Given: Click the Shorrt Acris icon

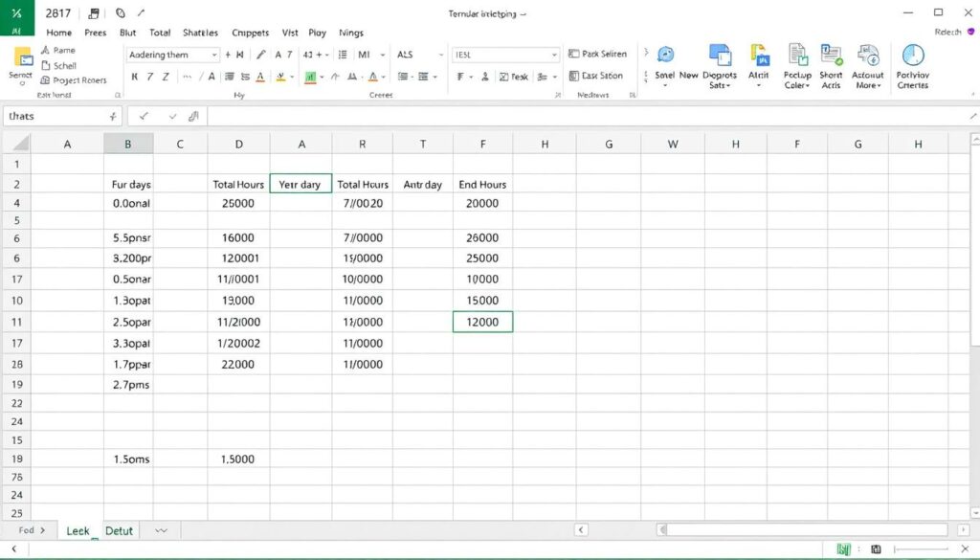Looking at the screenshot, I should pos(832,55).
